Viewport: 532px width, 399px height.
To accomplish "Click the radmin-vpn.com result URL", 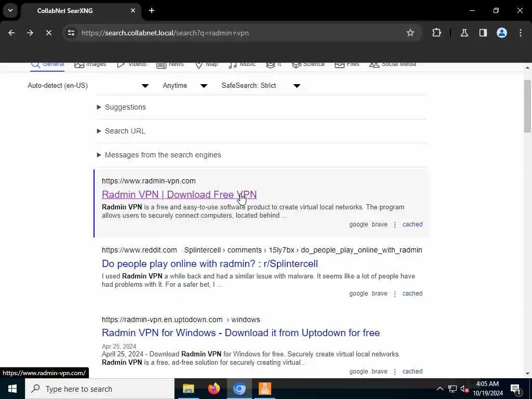I will pos(149,181).
